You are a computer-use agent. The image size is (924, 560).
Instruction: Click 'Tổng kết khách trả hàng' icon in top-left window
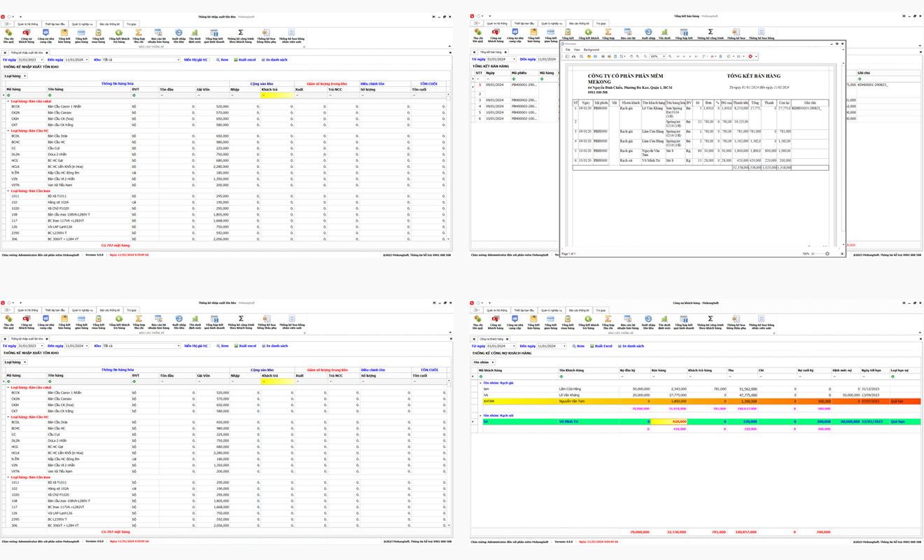coord(119,34)
